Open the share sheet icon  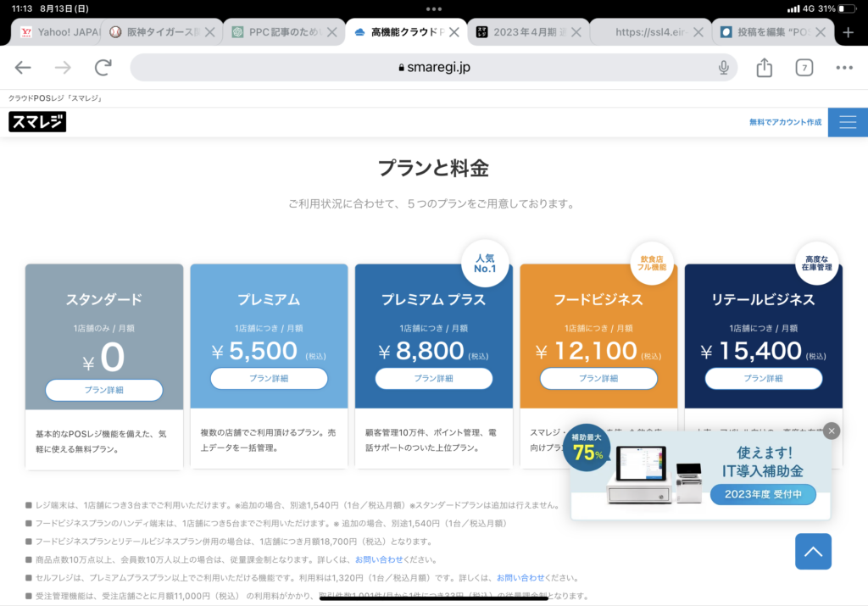[x=765, y=68]
